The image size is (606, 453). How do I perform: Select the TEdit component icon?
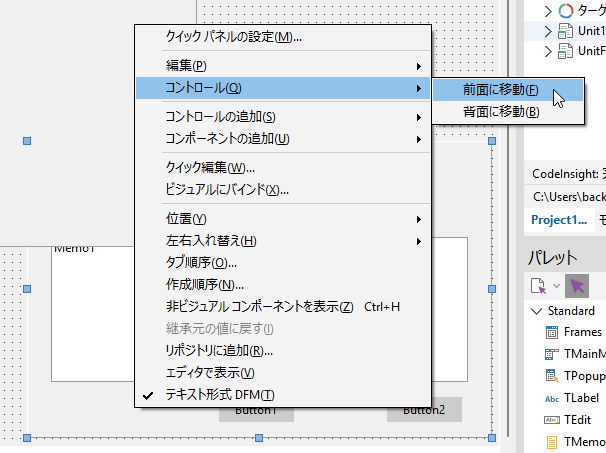point(551,420)
